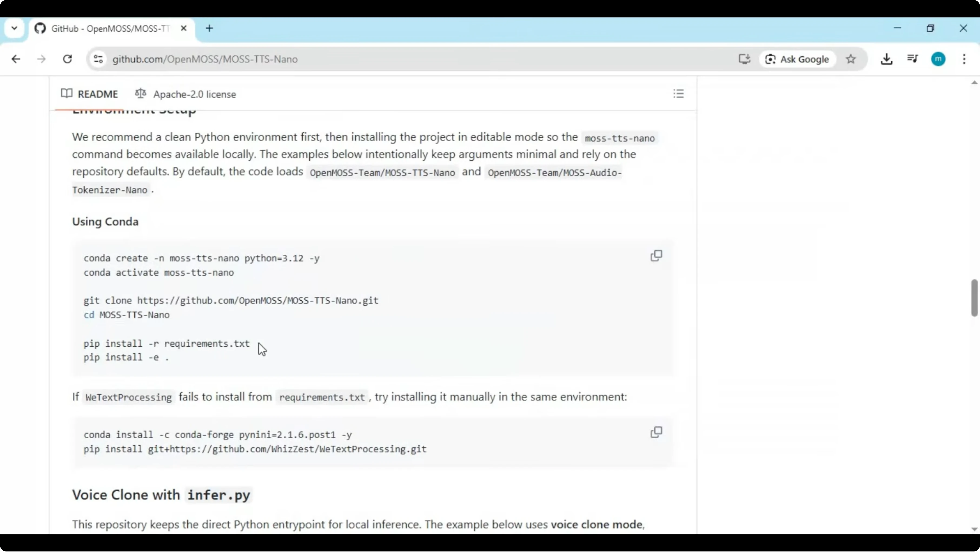Open a new browser tab
Screen dimensions: 980x552
[209, 28]
